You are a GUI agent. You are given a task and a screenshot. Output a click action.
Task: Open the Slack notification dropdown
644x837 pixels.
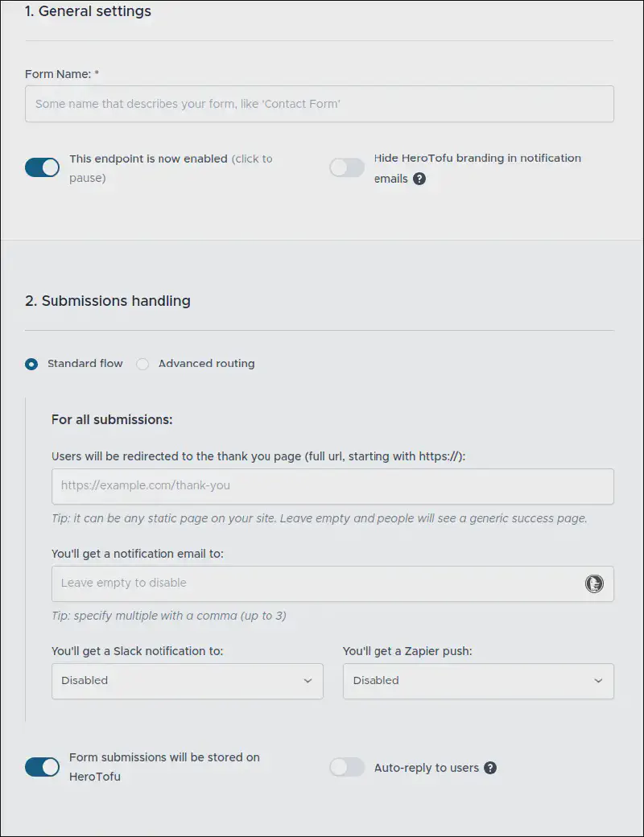[x=187, y=681]
